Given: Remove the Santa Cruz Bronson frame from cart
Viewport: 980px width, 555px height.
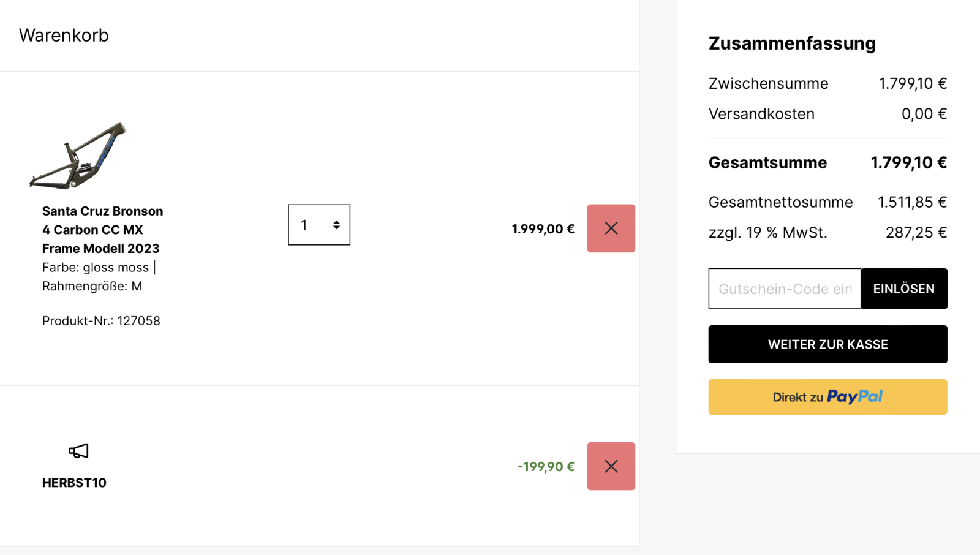Looking at the screenshot, I should [x=611, y=228].
